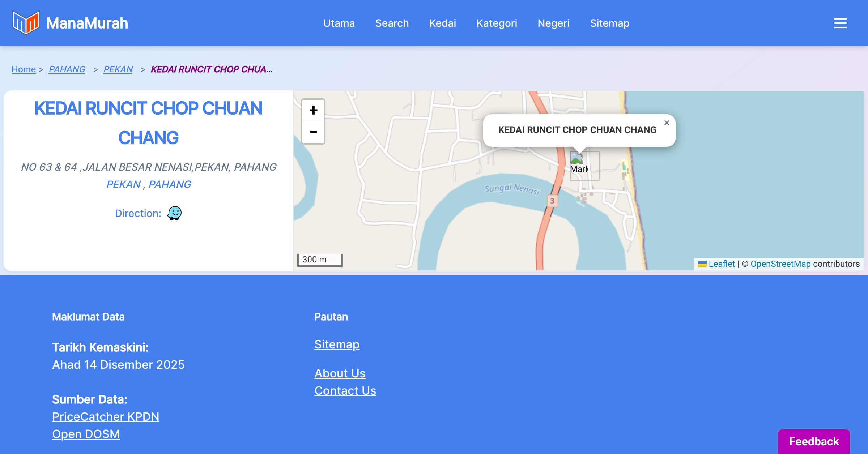Open Leaflet attribution link

[722, 264]
